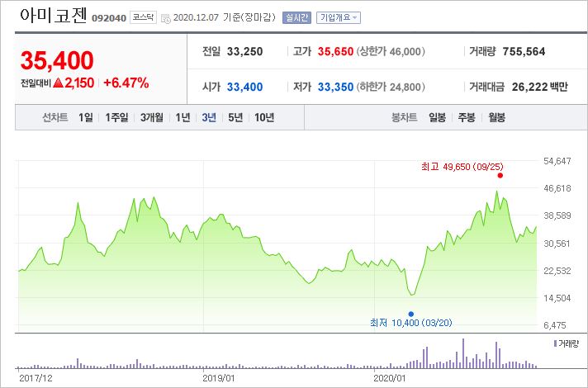The width and height of the screenshot is (588, 388).
Task: Switch to 일봉 candlestick chart
Action: [x=437, y=118]
